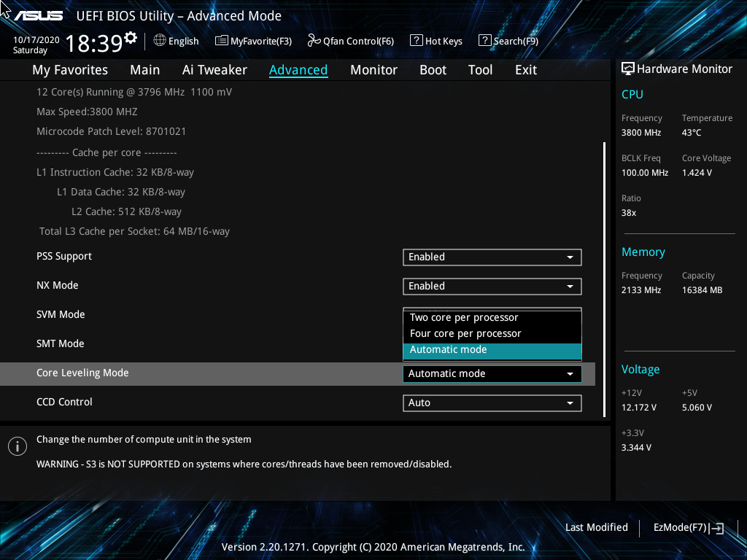
Task: Open the NX Mode dropdown
Action: coord(492,286)
